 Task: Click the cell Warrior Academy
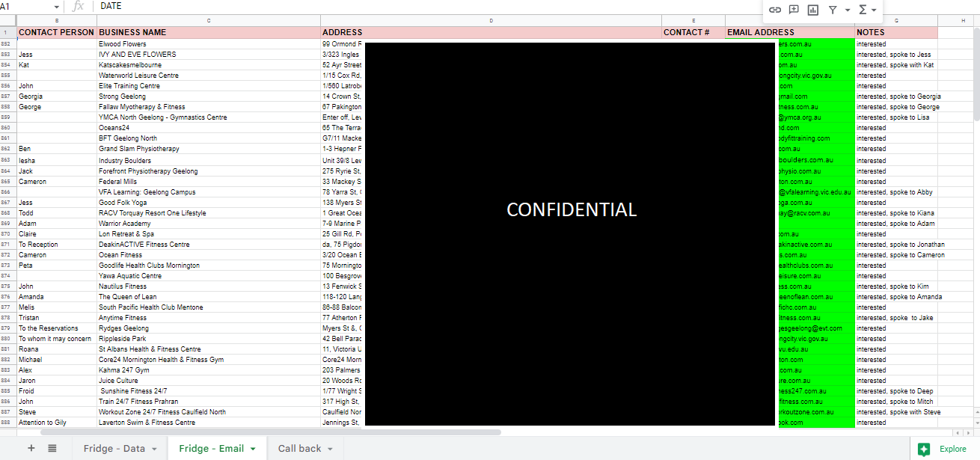[x=209, y=224]
